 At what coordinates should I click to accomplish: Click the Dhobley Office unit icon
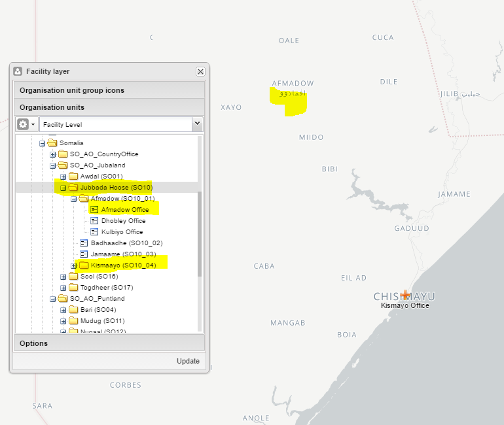(94, 221)
